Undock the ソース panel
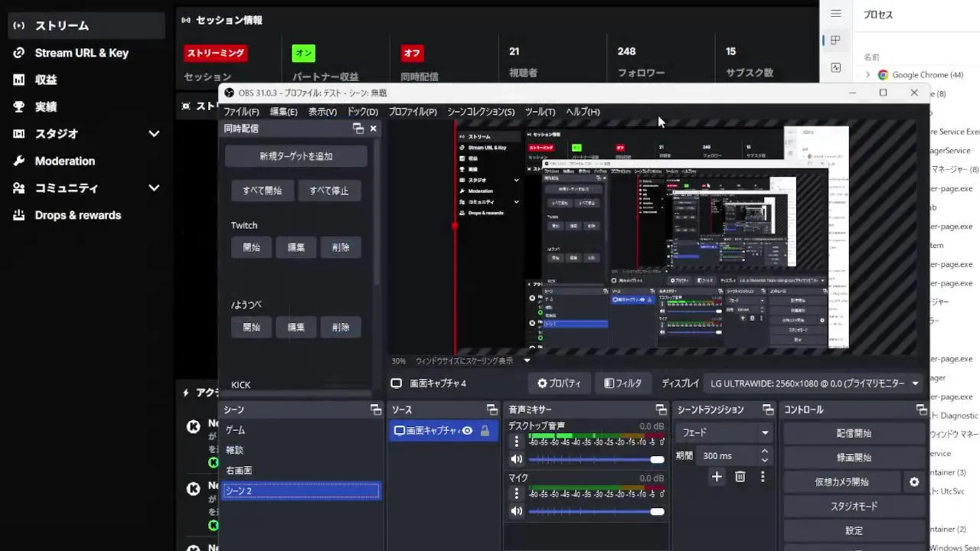This screenshot has width=980, height=551. pyautogui.click(x=492, y=410)
